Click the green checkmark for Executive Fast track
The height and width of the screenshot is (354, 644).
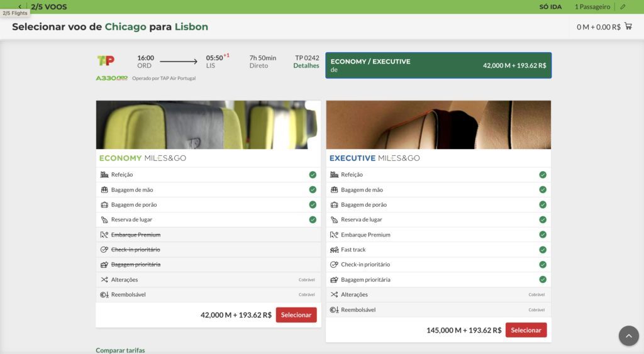pyautogui.click(x=543, y=250)
